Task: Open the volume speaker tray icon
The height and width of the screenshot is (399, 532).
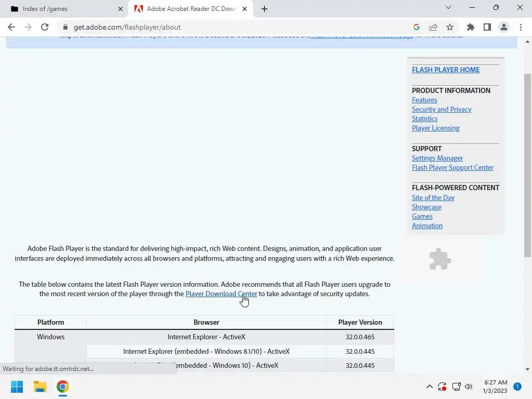Action: coord(469,387)
